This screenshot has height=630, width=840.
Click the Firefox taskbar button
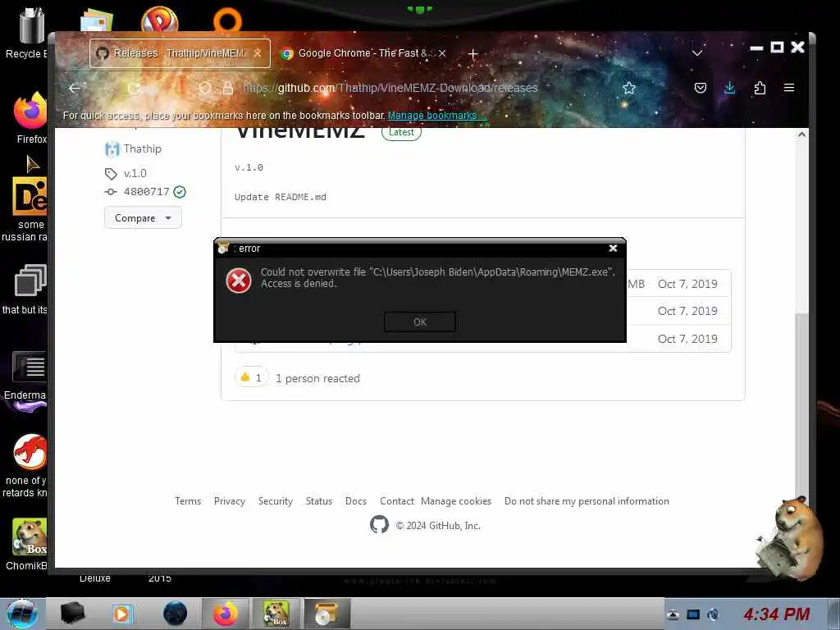pos(226,614)
